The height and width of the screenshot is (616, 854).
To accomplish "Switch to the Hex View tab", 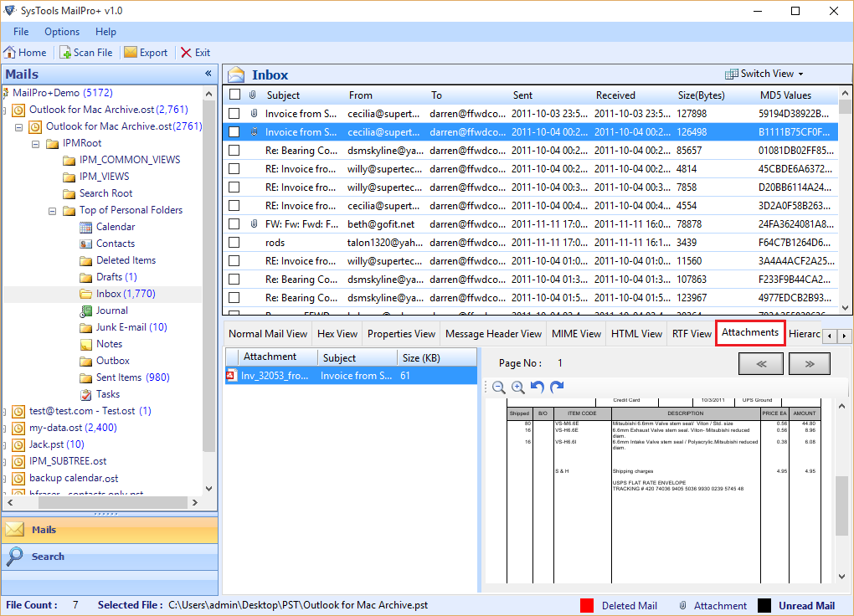I will [337, 334].
